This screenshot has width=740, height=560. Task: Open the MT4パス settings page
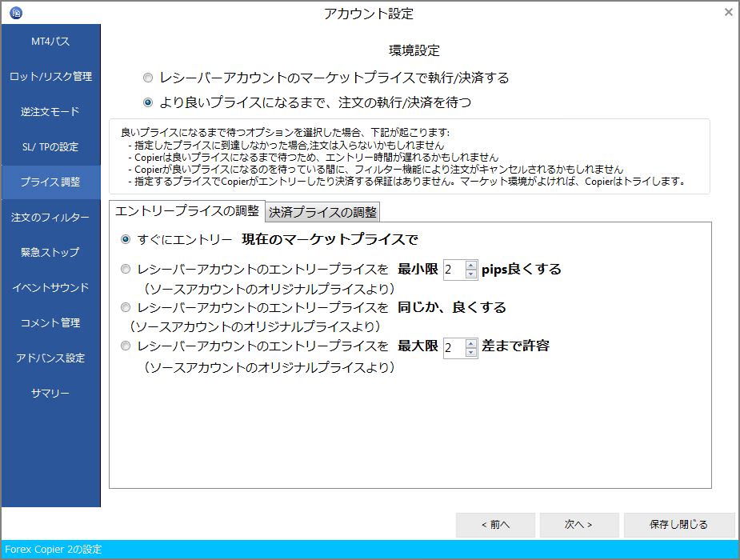(x=51, y=41)
